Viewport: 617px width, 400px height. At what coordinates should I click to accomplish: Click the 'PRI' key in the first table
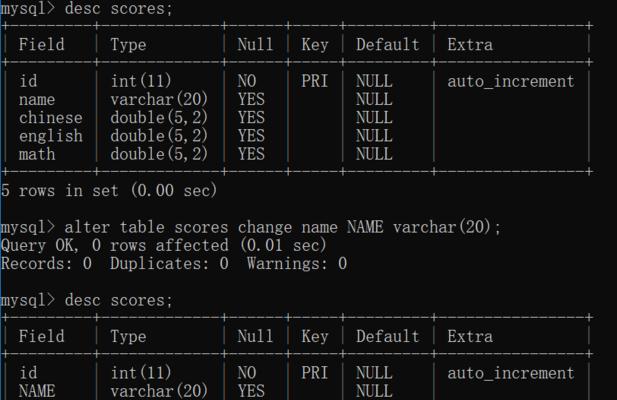click(314, 81)
